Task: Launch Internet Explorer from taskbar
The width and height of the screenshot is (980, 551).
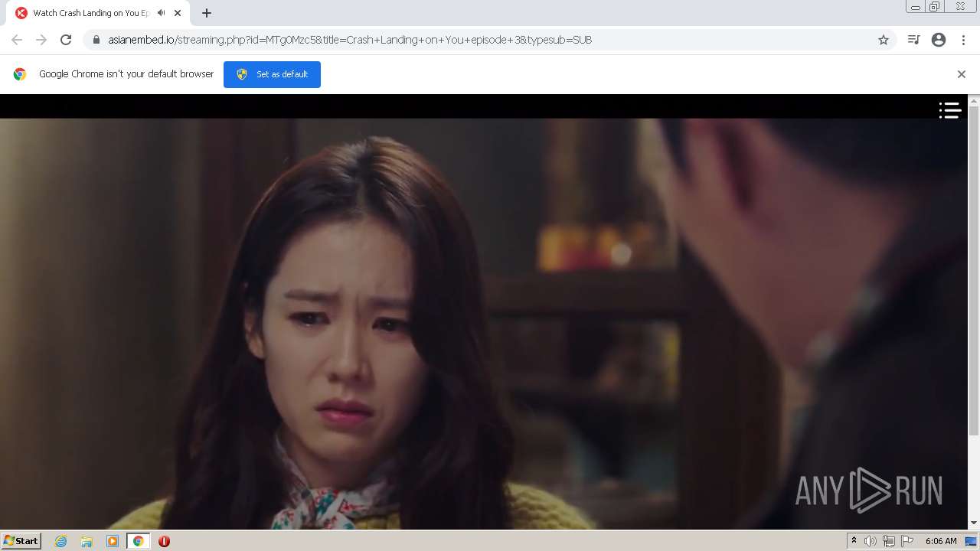Action: (61, 541)
